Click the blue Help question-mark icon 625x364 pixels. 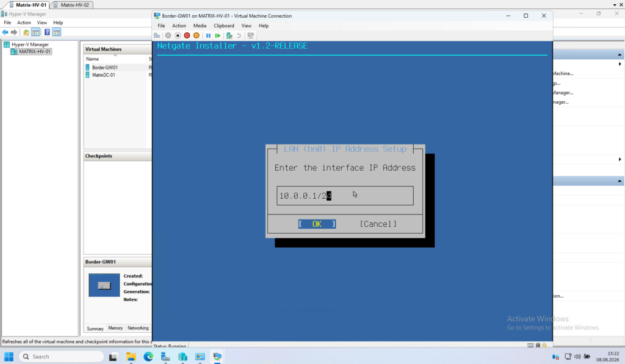click(47, 32)
